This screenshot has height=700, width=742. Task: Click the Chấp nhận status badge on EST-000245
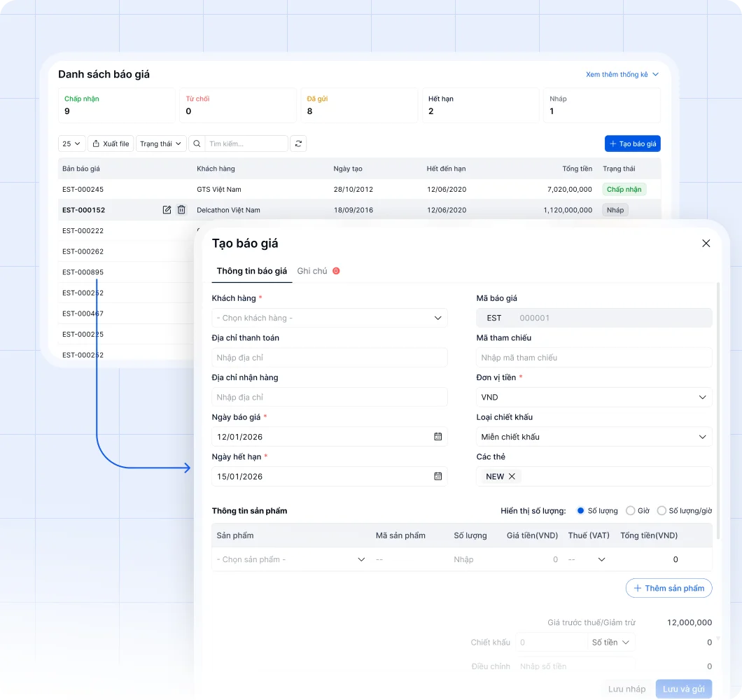tap(624, 189)
